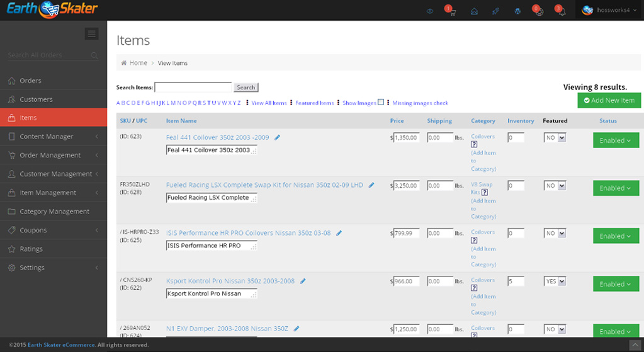Click price field showing 1,350.00
This screenshot has width=644, height=352.
tap(406, 138)
